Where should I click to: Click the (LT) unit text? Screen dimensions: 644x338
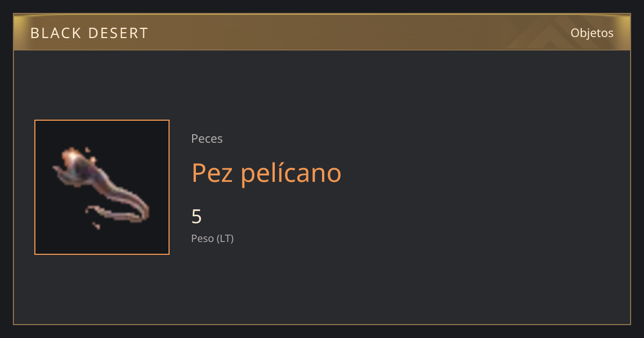[x=225, y=238]
